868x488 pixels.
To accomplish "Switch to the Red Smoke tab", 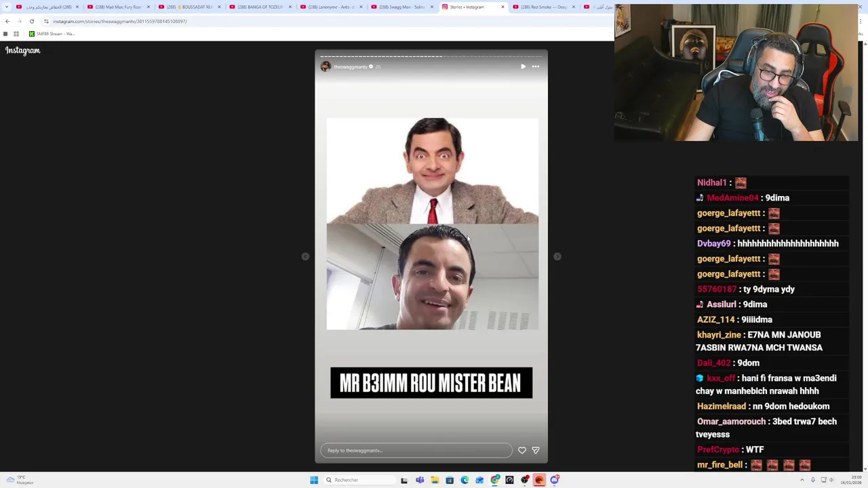I will [544, 7].
